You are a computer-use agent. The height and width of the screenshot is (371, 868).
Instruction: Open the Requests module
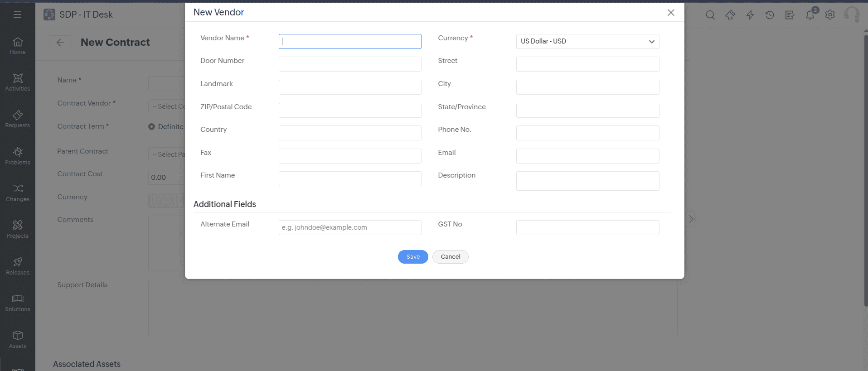[x=18, y=119]
